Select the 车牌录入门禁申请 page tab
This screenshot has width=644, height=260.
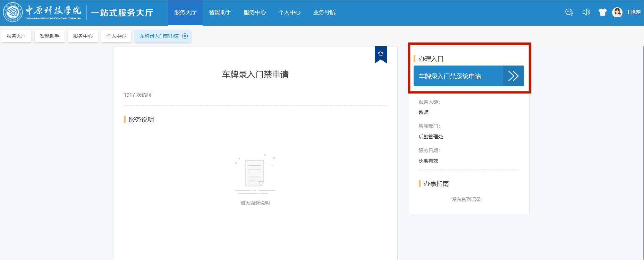click(x=159, y=36)
